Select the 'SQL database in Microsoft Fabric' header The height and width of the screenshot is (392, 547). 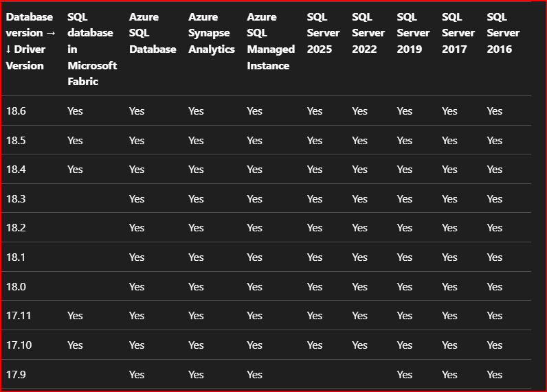pyautogui.click(x=92, y=49)
